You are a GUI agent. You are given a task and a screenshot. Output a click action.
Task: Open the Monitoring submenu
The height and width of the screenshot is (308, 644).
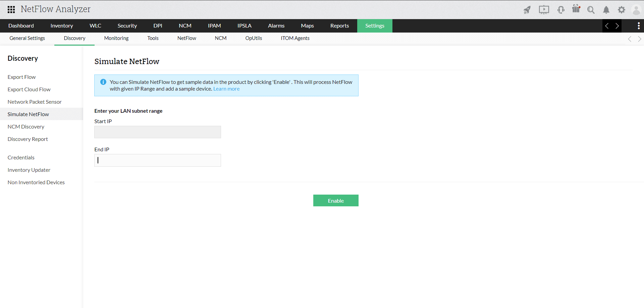(116, 38)
